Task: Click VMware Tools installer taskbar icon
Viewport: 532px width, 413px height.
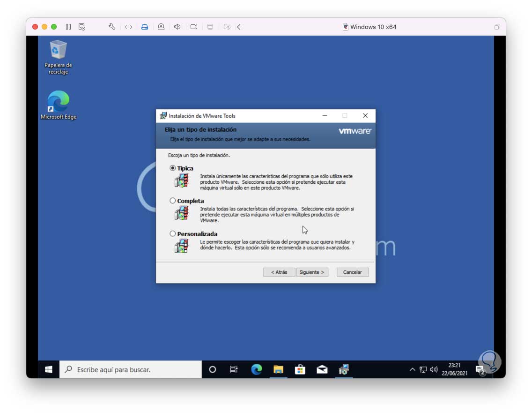Action: [344, 369]
